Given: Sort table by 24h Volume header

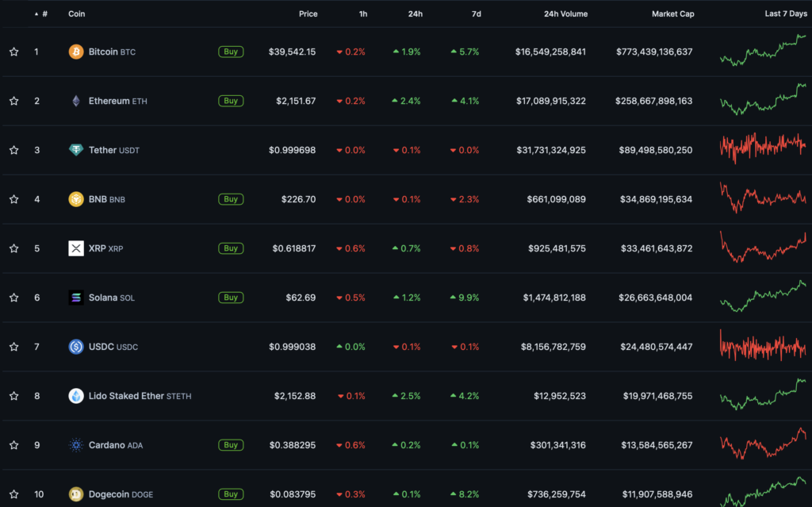Looking at the screenshot, I should [565, 13].
